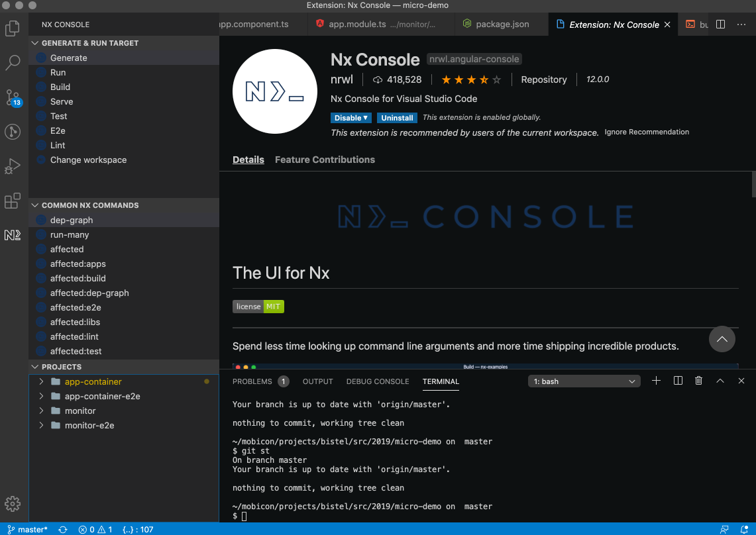
Task: Open the feedback icon in status bar
Action: pyautogui.click(x=724, y=529)
